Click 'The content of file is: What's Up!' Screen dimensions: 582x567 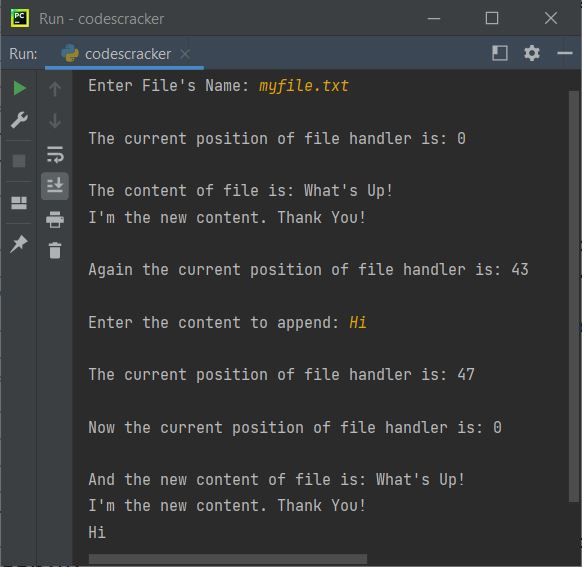pos(240,191)
